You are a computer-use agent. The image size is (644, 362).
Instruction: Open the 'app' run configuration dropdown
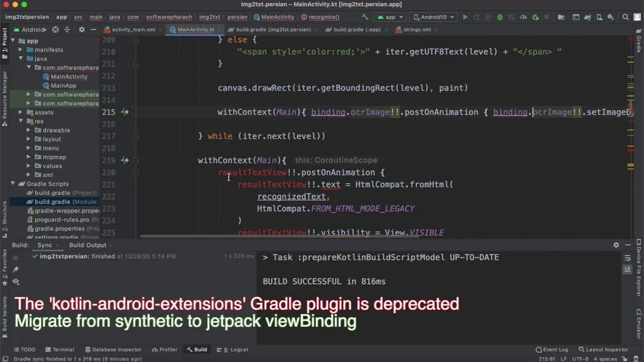tap(390, 17)
